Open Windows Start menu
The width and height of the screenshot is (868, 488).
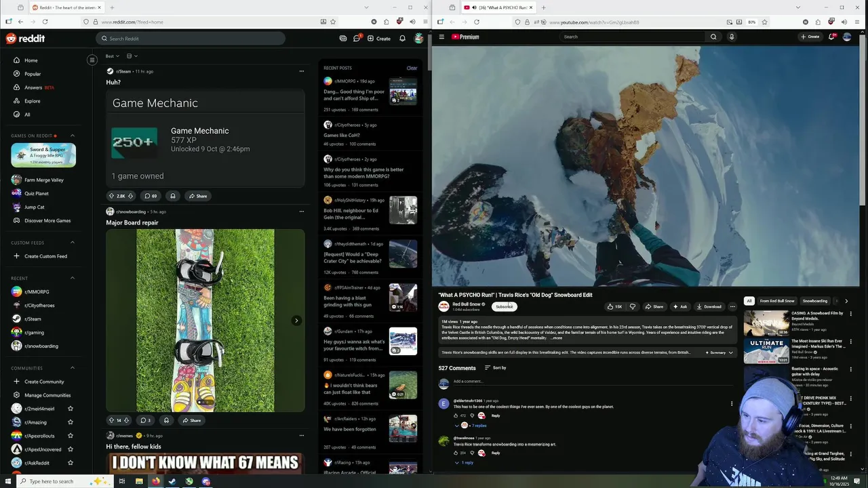tap(9, 481)
